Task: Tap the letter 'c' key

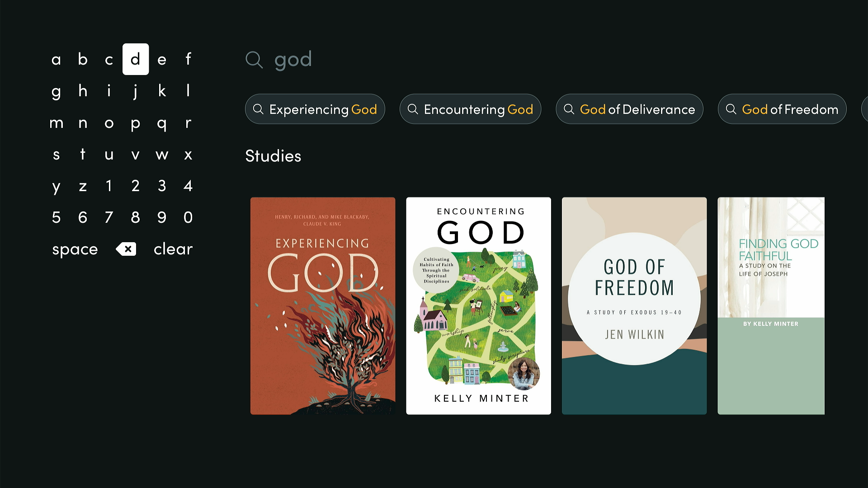Action: pyautogui.click(x=109, y=59)
